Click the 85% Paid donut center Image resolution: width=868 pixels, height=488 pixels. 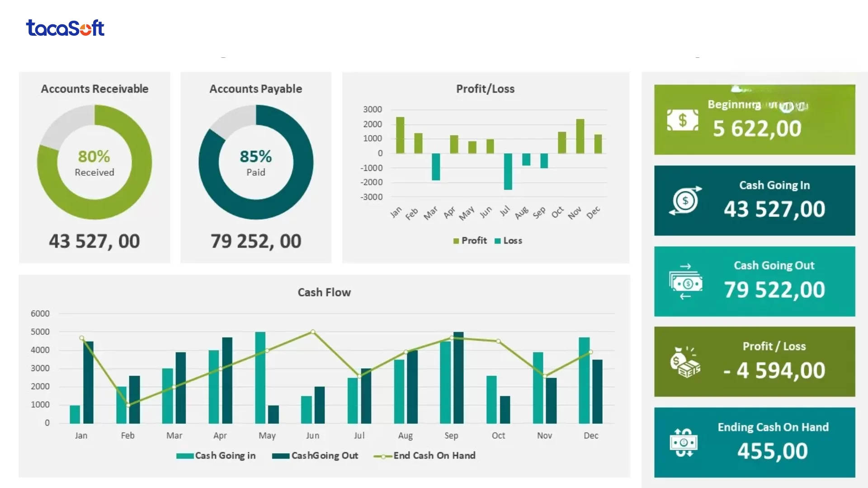point(256,163)
